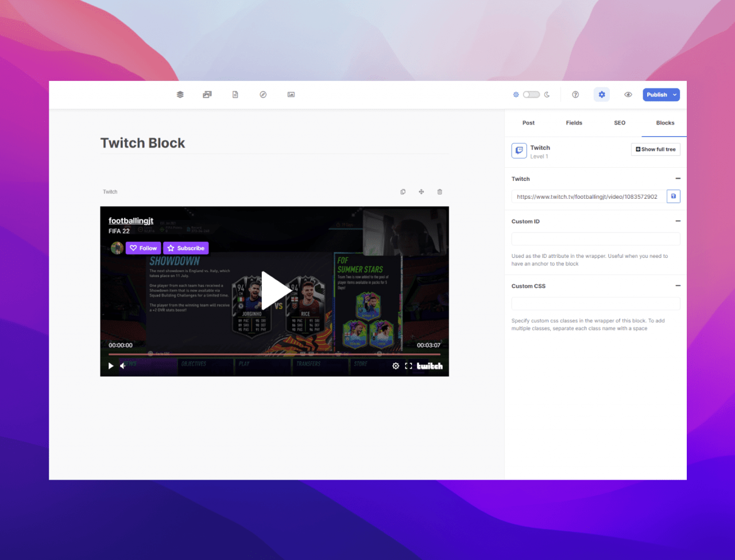The width and height of the screenshot is (735, 560).
Task: Open the Publish dropdown arrow
Action: pyautogui.click(x=675, y=95)
